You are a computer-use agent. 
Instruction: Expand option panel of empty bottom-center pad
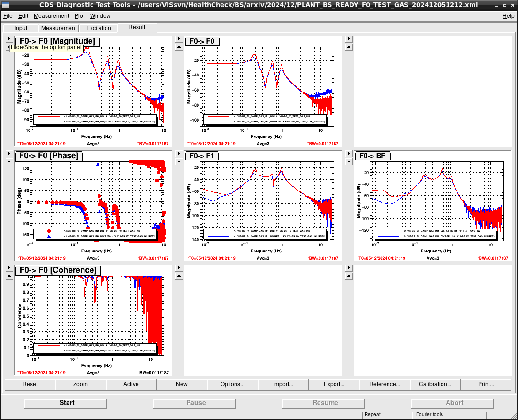coord(179,267)
